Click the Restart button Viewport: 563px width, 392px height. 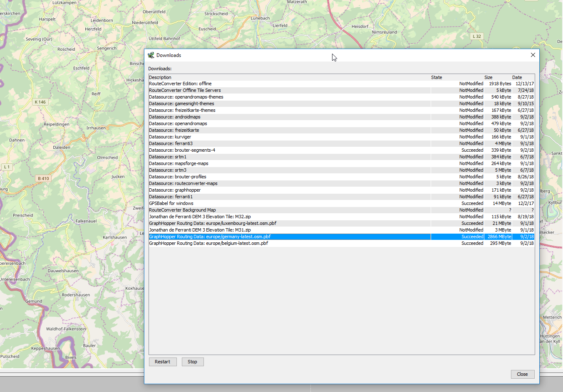[x=162, y=362]
